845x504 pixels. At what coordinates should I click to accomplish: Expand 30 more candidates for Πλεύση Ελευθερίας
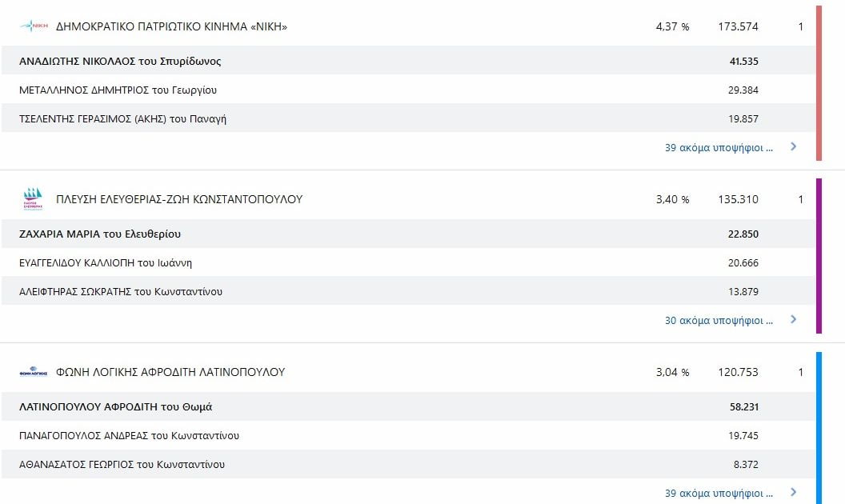(719, 320)
